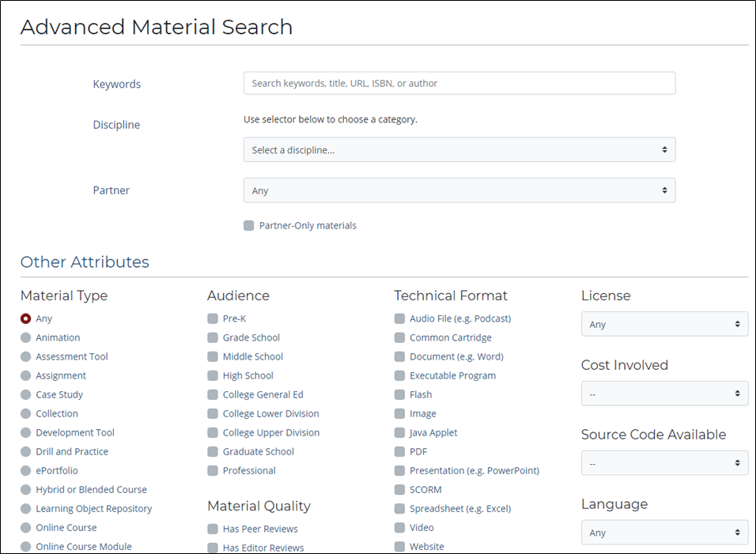
Task: Open the License dropdown
Action: click(x=664, y=324)
